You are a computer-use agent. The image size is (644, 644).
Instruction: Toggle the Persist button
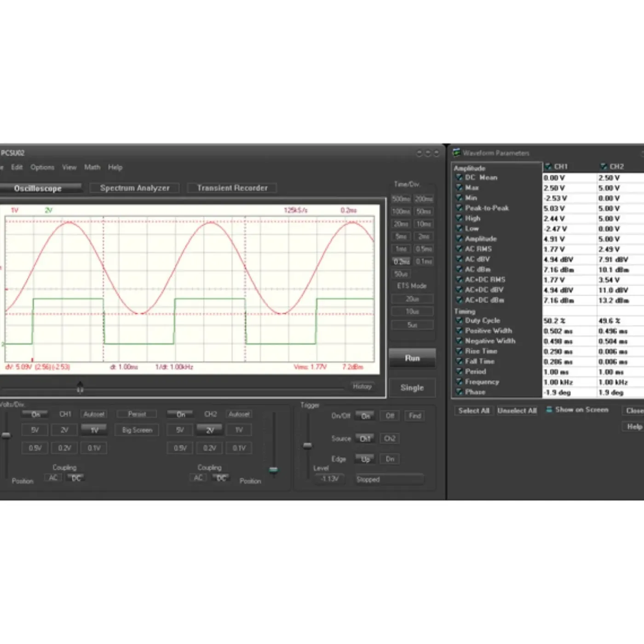coord(137,414)
